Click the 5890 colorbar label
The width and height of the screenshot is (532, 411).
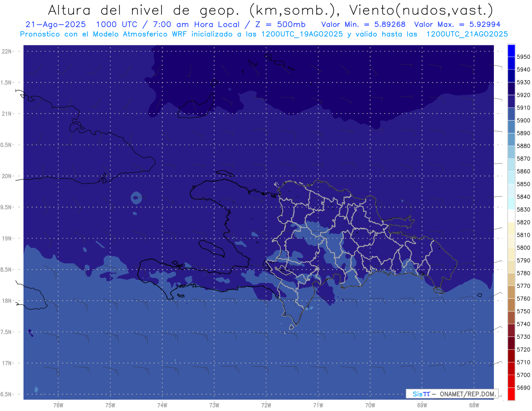[524, 133]
